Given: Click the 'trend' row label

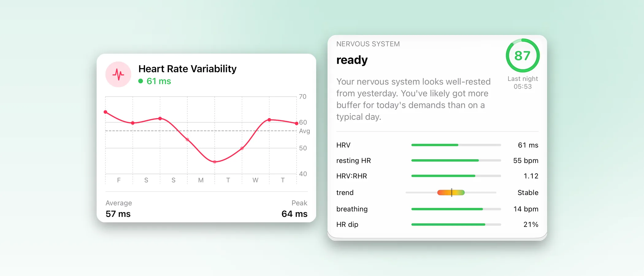Looking at the screenshot, I should click(x=345, y=193).
